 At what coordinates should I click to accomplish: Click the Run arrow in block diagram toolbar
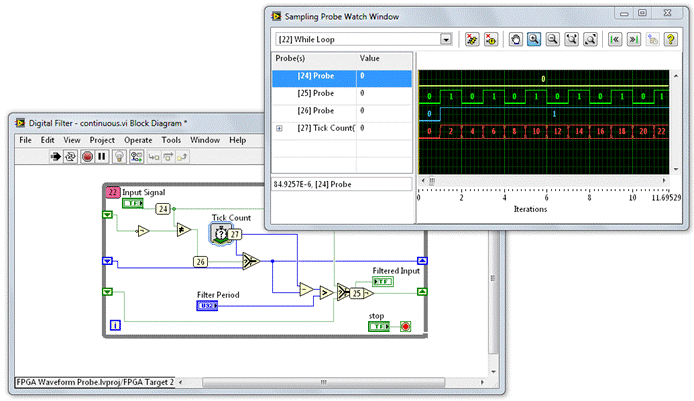click(x=57, y=157)
